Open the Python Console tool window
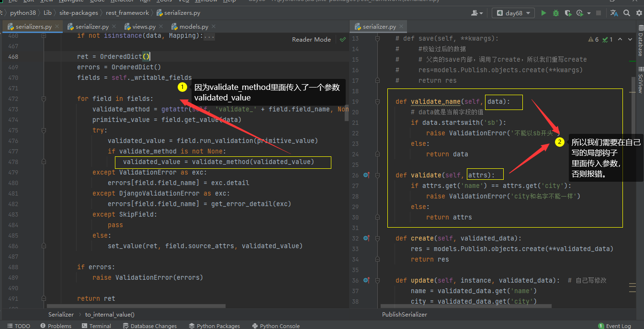644x329 pixels. pyautogui.click(x=276, y=326)
